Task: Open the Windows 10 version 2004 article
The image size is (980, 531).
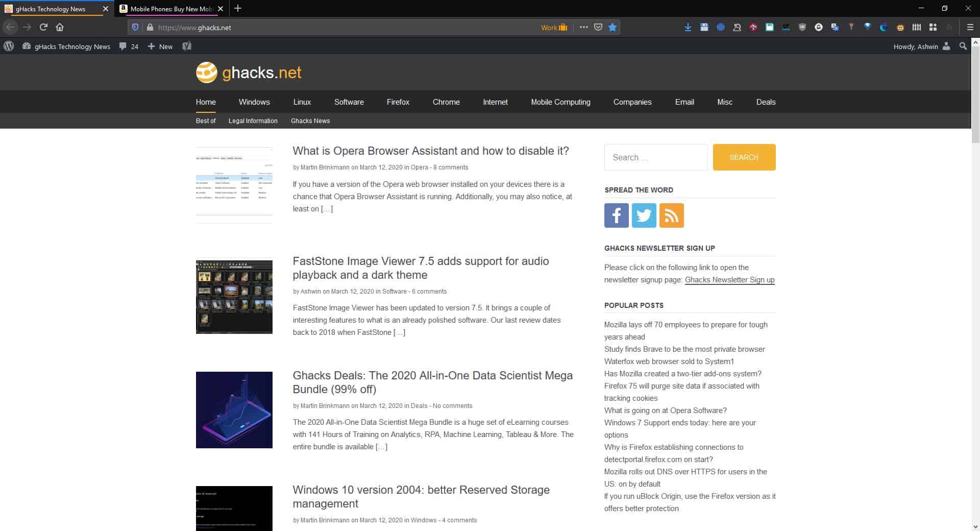Action: point(421,497)
